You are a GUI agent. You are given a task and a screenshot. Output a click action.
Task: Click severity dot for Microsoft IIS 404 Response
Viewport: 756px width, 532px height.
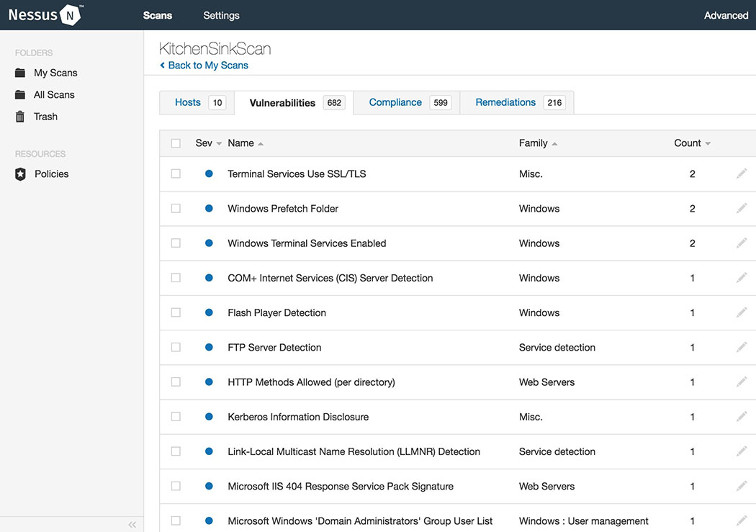(x=209, y=486)
